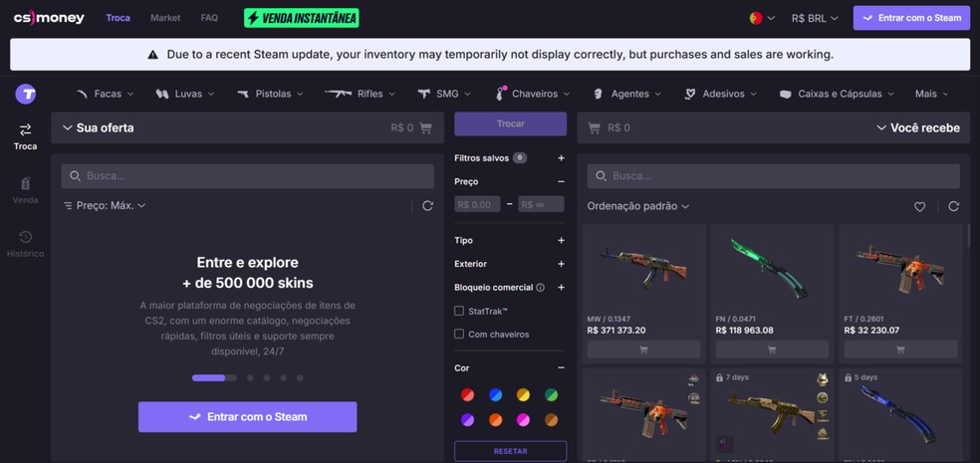980x463 pixels.
Task: Add a saved filter with plus icon
Action: pos(562,158)
